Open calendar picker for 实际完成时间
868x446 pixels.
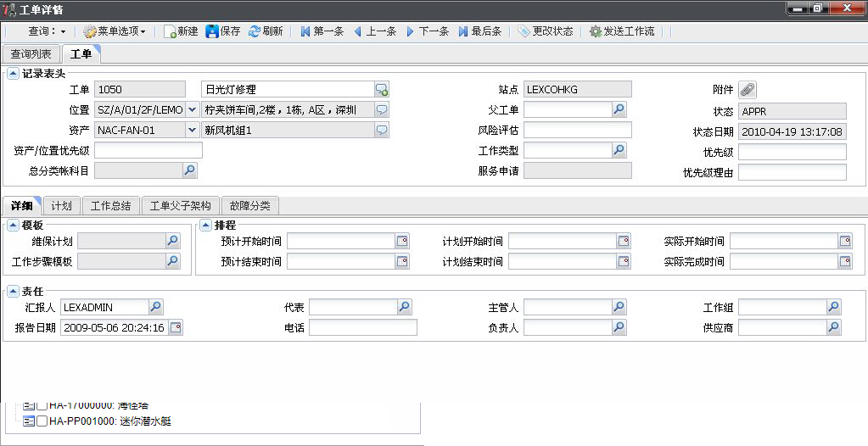[845, 261]
